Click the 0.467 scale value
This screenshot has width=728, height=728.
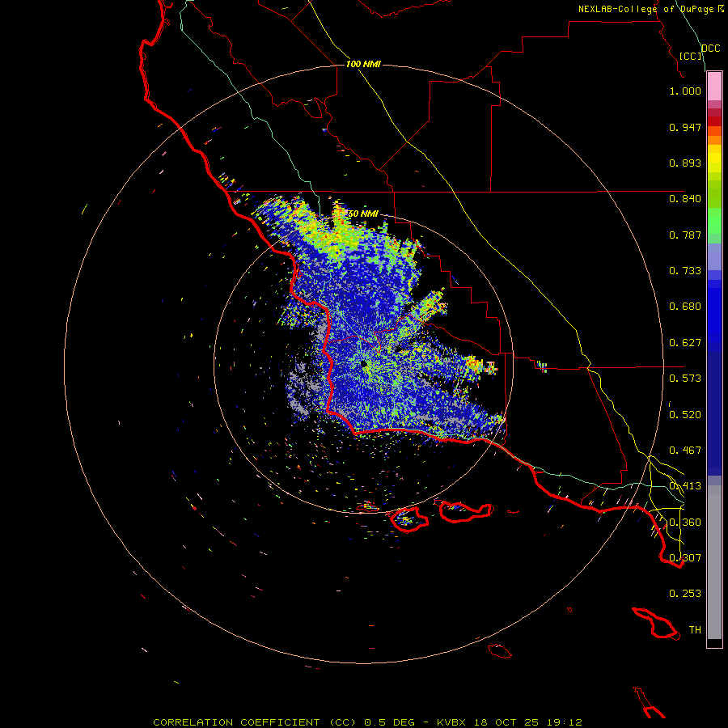(x=685, y=451)
